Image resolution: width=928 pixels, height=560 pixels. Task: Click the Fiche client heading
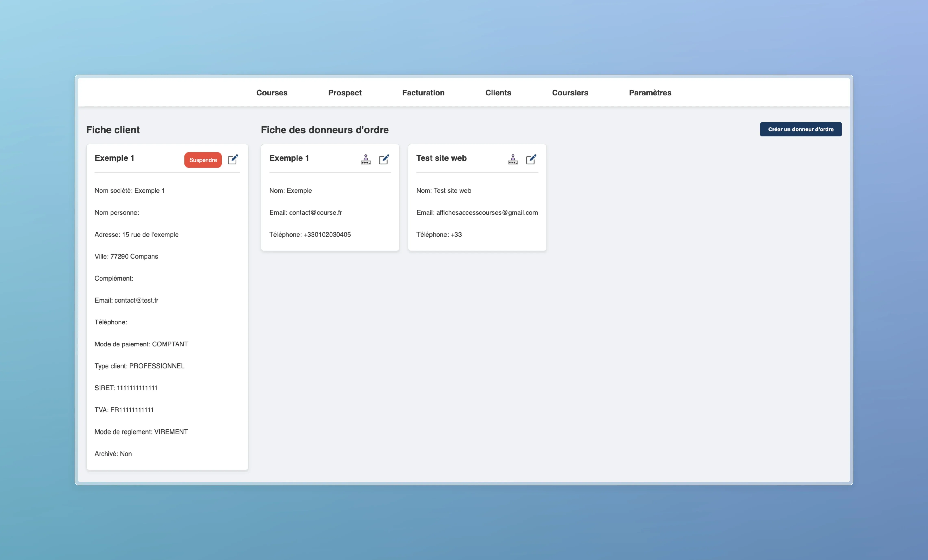(x=113, y=130)
